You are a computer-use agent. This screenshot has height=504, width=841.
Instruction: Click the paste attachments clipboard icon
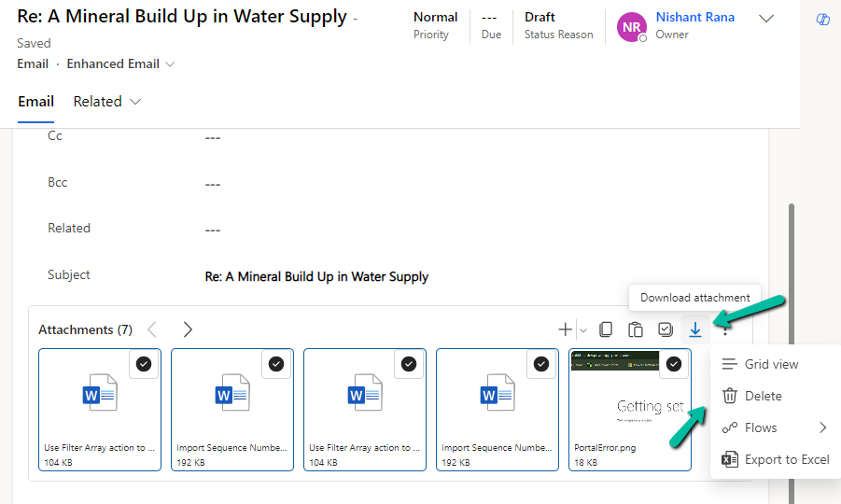point(636,329)
